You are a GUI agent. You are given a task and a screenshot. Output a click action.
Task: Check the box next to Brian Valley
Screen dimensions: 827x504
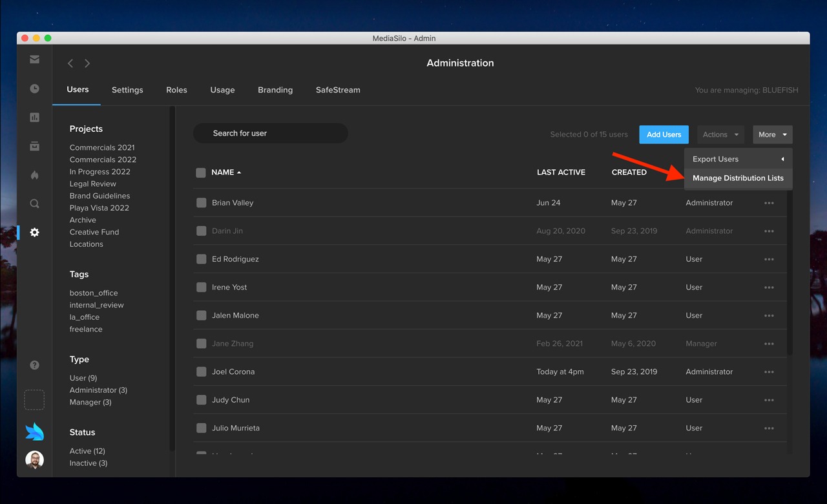201,202
